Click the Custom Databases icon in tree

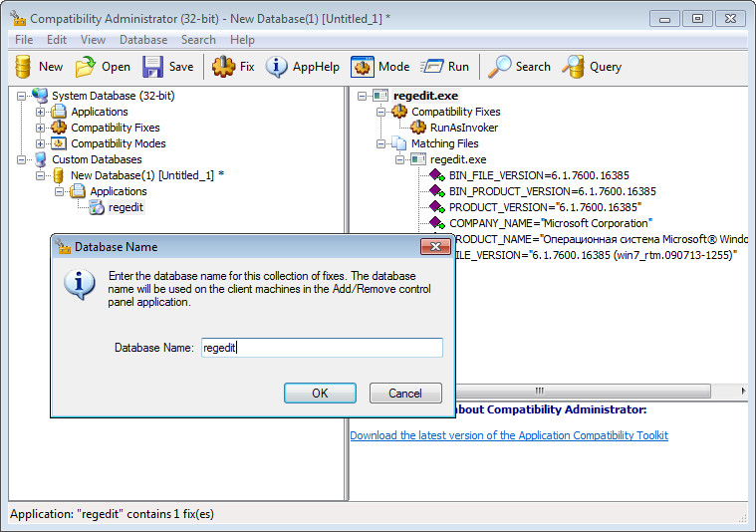(x=41, y=159)
